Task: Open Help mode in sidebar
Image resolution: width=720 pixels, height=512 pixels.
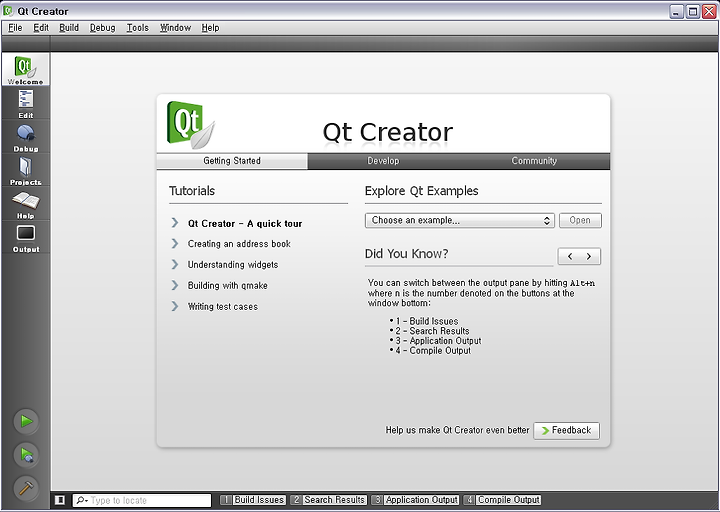Action: click(25, 204)
